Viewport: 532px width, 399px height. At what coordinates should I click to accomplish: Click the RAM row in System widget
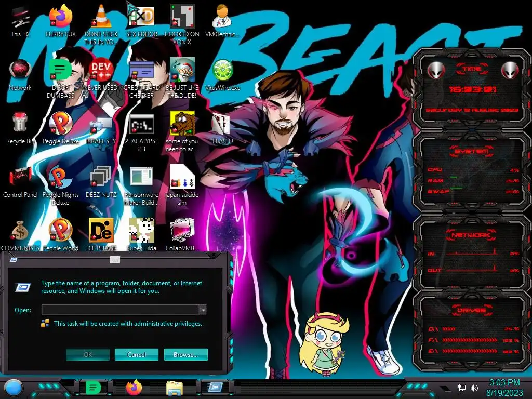[473, 180]
